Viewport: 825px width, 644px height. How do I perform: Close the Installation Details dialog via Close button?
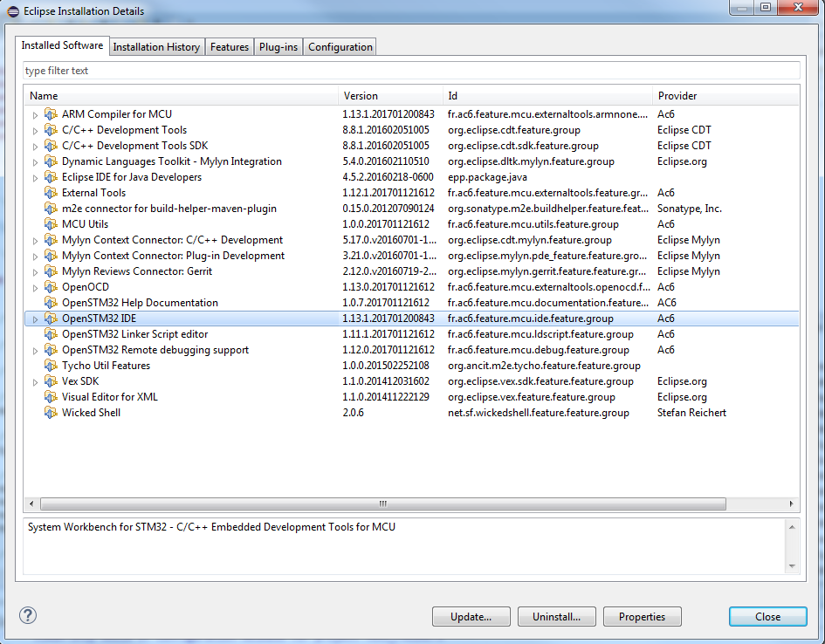767,617
